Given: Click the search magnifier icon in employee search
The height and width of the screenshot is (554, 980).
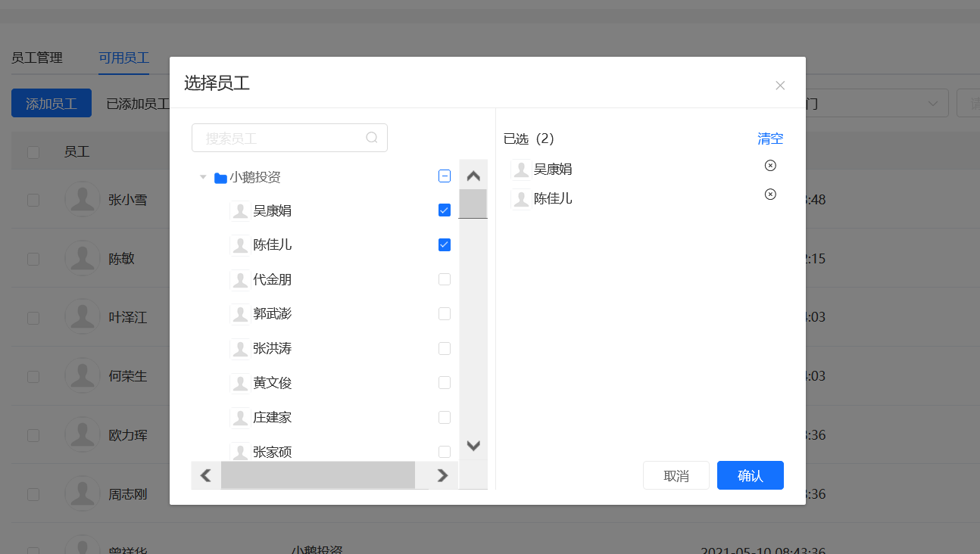Looking at the screenshot, I should click(x=372, y=138).
